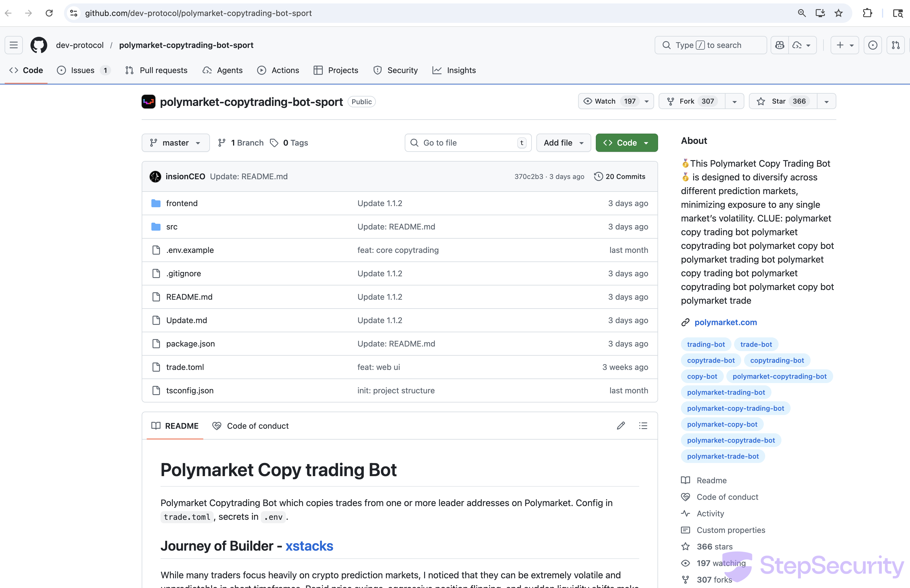Bookmark page with the browser star icon
This screenshot has width=910, height=588.
point(839,13)
